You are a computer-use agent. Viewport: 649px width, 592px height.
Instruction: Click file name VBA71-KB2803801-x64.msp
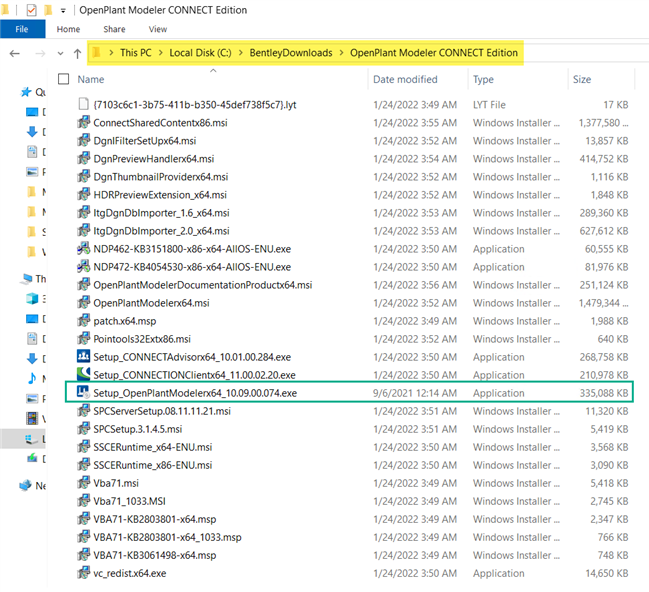[x=155, y=519]
